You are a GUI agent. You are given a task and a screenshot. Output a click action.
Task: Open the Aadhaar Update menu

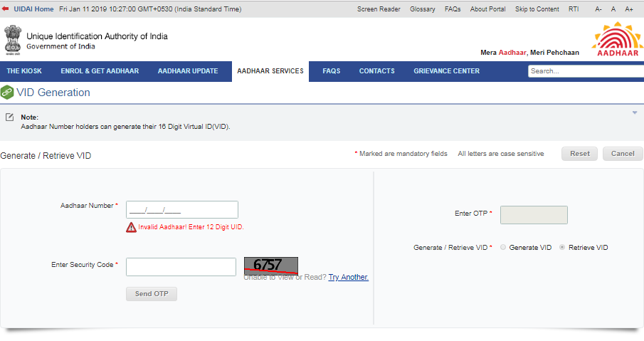coord(188,71)
